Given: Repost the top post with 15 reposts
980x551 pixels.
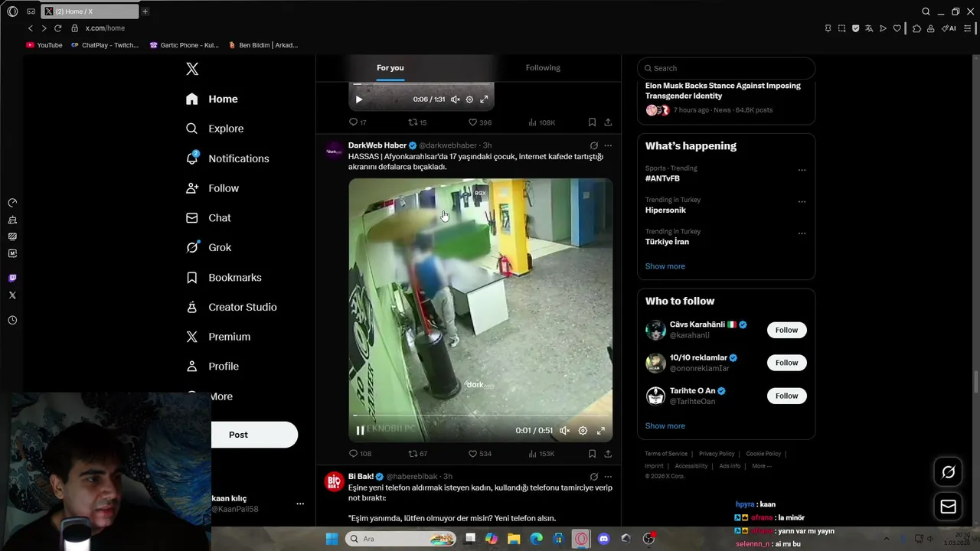Looking at the screenshot, I should (x=417, y=122).
